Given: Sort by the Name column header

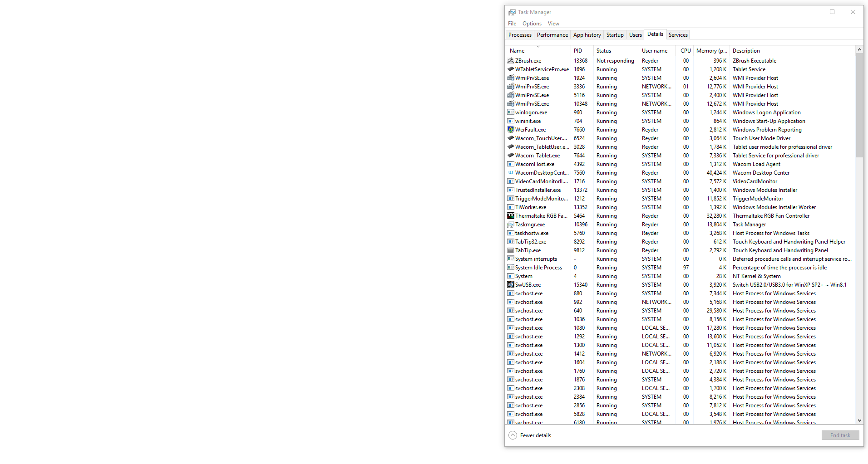Looking at the screenshot, I should pyautogui.click(x=538, y=51).
